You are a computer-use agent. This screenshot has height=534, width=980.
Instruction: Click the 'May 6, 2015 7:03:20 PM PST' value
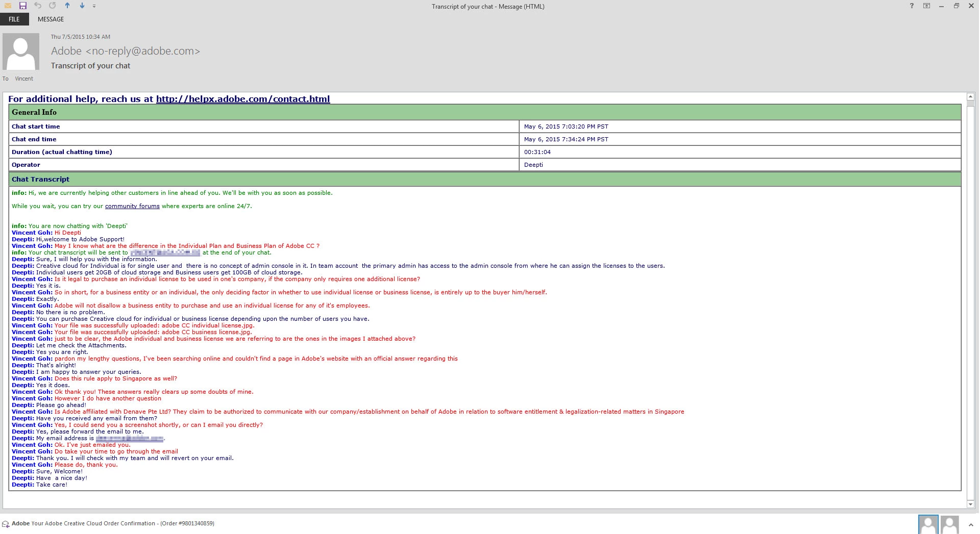click(566, 126)
